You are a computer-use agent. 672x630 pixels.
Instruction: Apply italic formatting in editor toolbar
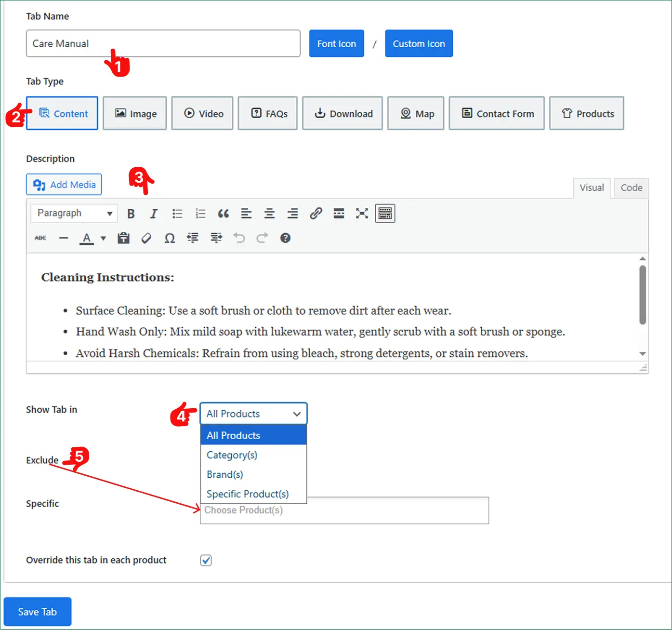pos(154,214)
